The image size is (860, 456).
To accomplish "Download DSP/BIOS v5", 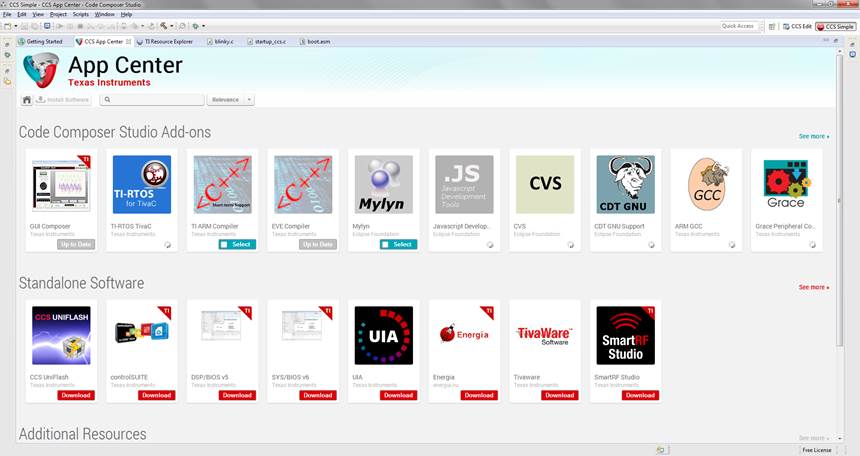I will click(x=237, y=395).
